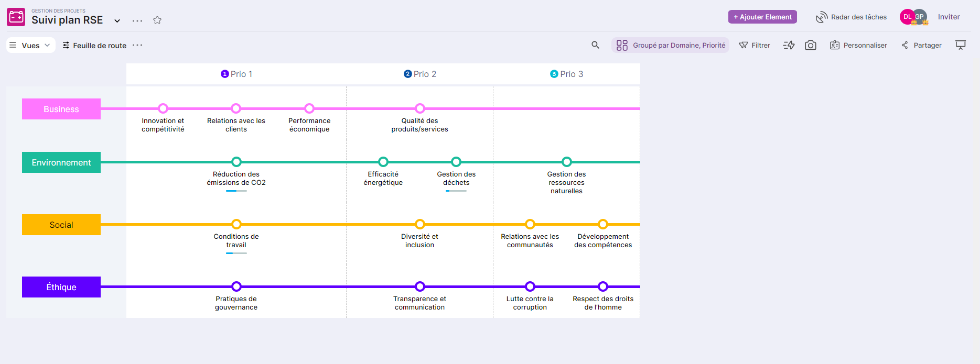This screenshot has height=364, width=980.
Task: Click the Ajouter Element button
Action: pyautogui.click(x=762, y=17)
